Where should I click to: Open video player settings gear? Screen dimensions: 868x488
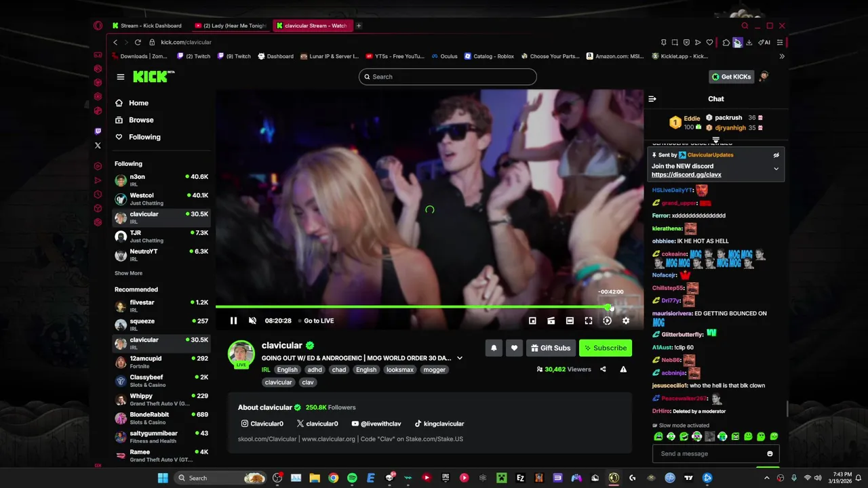click(626, 321)
